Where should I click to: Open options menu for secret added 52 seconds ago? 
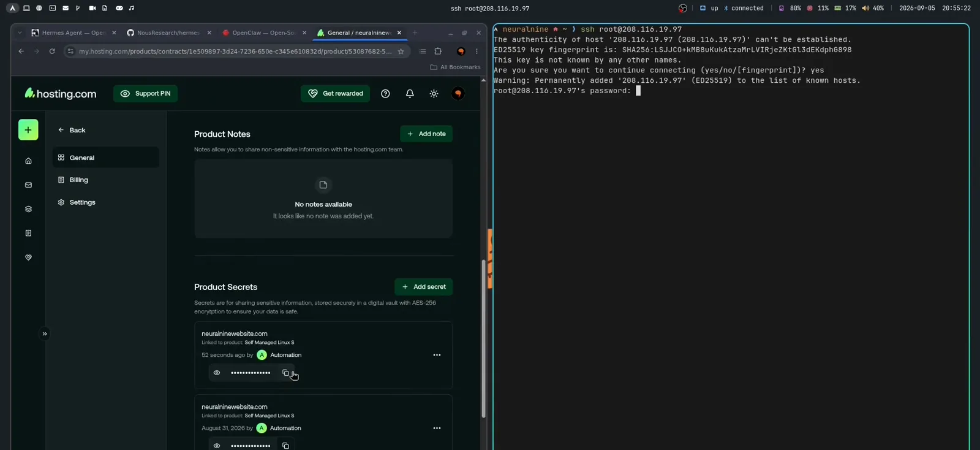(x=437, y=355)
